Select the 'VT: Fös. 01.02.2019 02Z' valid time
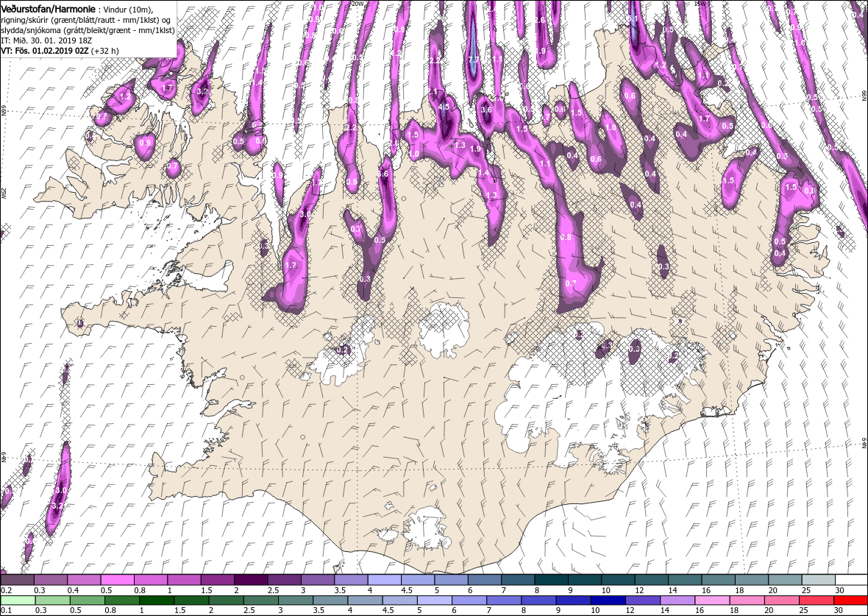Image resolution: width=868 pixels, height=616 pixels. [45, 51]
